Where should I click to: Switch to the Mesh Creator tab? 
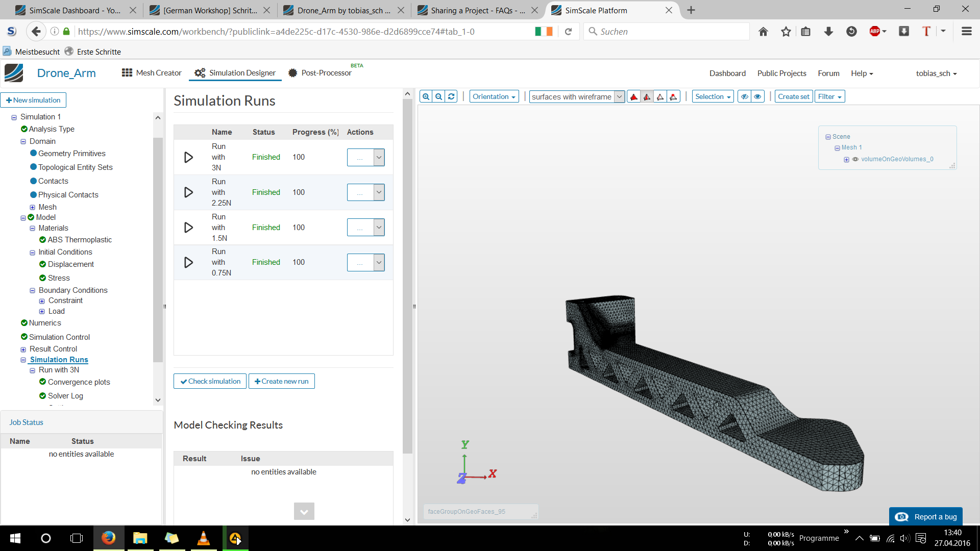click(x=152, y=73)
